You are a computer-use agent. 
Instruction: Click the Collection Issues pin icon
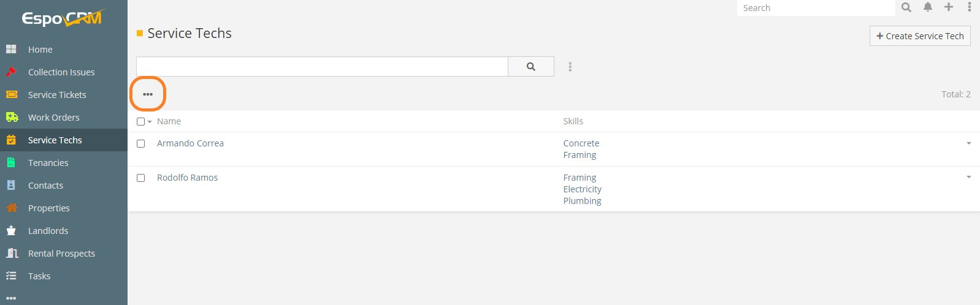[11, 72]
